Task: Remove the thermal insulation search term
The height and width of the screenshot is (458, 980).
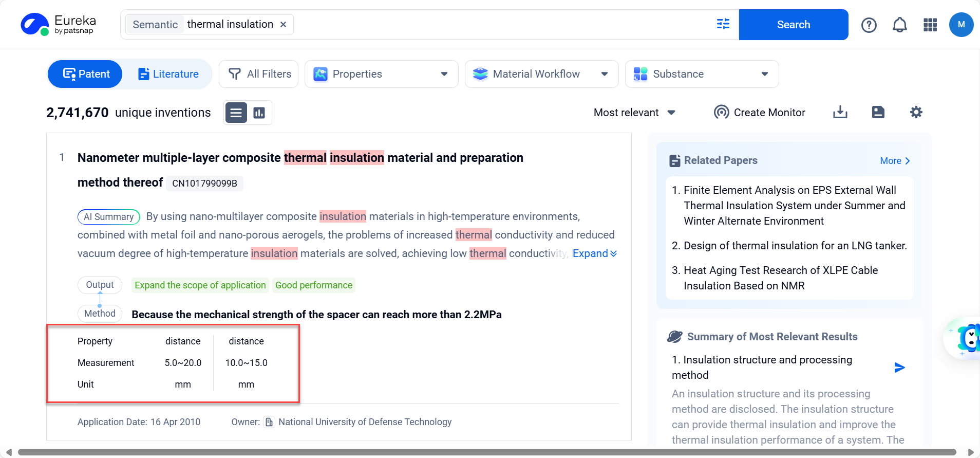Action: [x=283, y=25]
